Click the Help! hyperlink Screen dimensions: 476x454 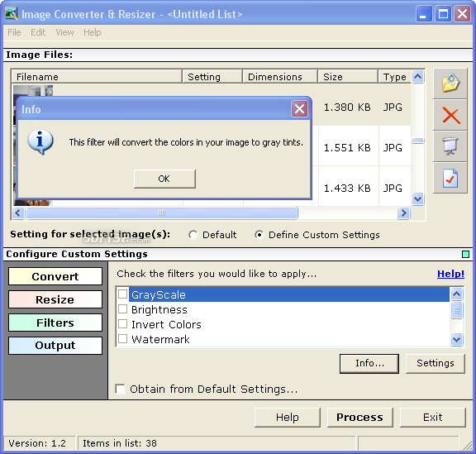point(450,274)
